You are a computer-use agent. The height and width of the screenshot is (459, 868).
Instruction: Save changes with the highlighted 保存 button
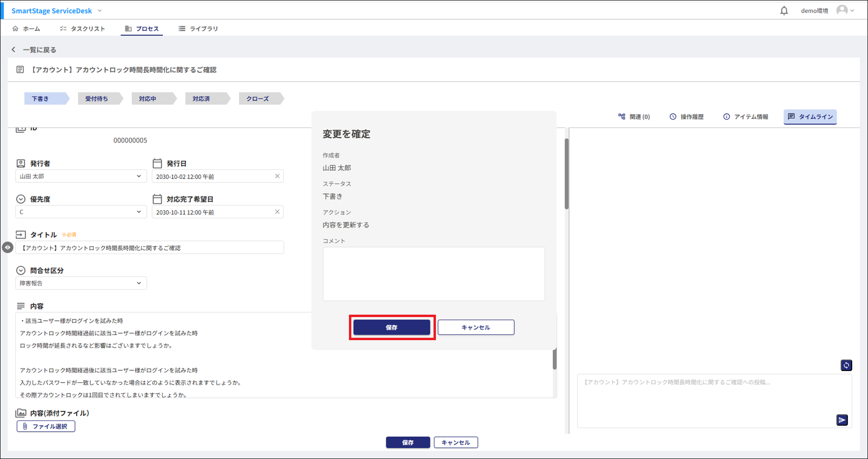(x=392, y=327)
